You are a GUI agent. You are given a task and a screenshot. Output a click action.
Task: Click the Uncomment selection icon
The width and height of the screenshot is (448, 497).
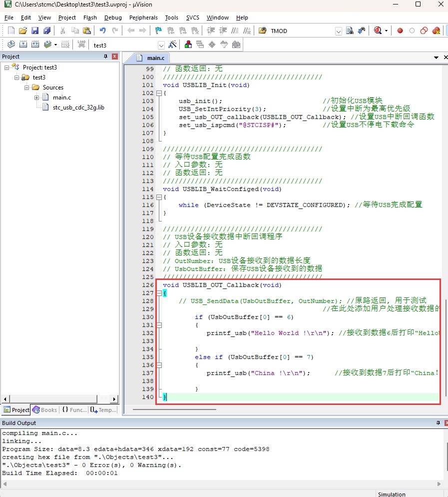tap(247, 30)
